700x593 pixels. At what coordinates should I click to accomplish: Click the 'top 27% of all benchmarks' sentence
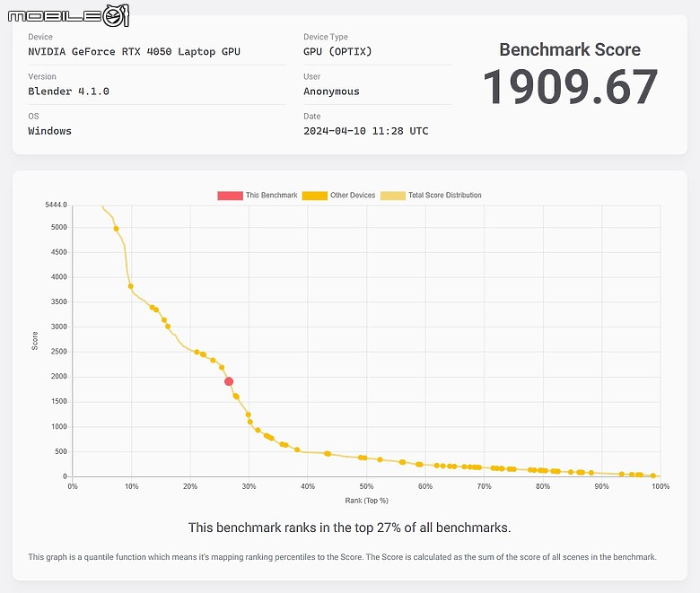click(350, 528)
